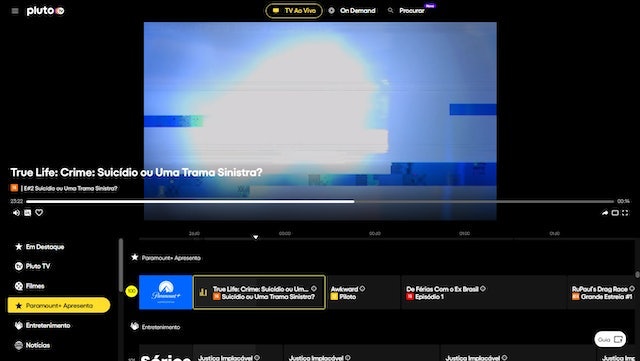The height and width of the screenshot is (361, 640).
Task: Open picture-in-picture mode
Action: 615,213
